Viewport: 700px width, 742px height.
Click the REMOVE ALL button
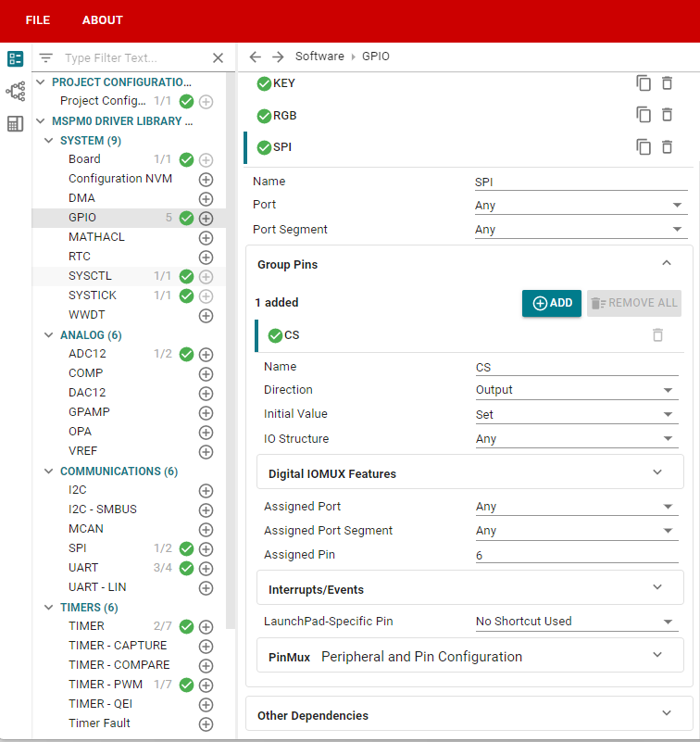[633, 303]
